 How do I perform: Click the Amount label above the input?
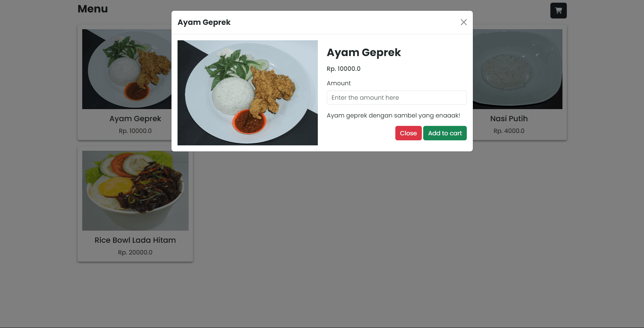click(339, 83)
